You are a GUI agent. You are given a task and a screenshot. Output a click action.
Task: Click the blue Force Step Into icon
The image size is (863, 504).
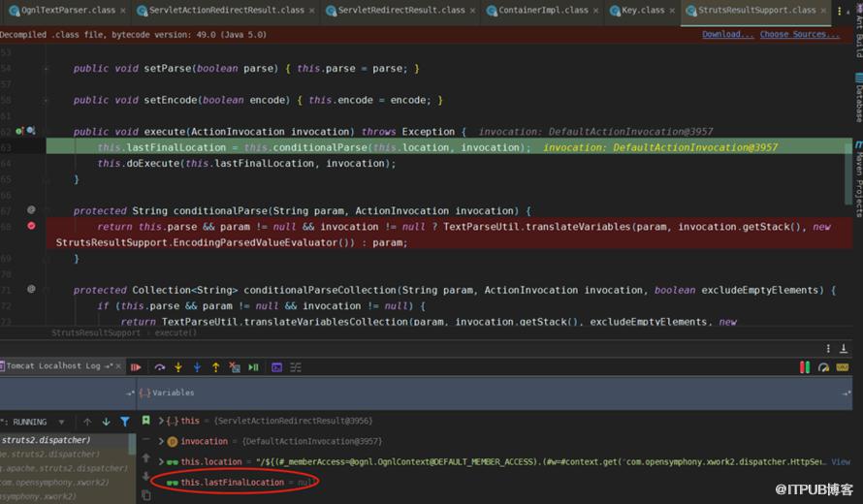(x=197, y=367)
